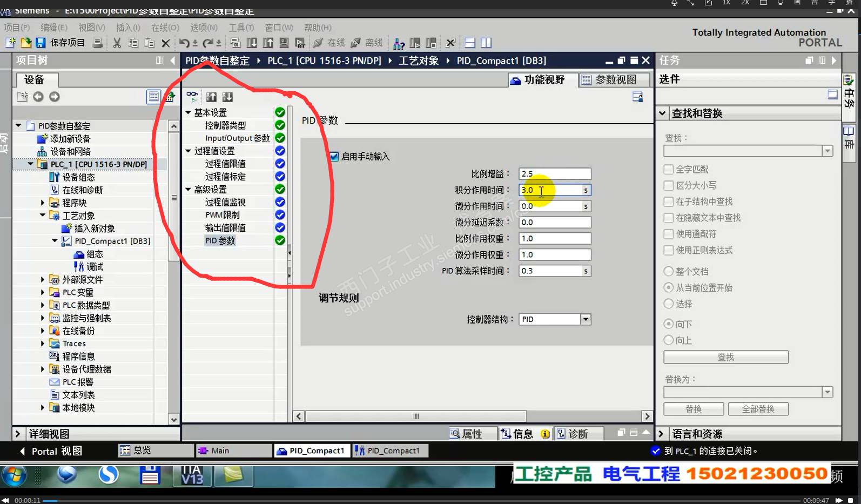Create a new project from toolbar icon
This screenshot has width=861, height=504.
tap(10, 43)
